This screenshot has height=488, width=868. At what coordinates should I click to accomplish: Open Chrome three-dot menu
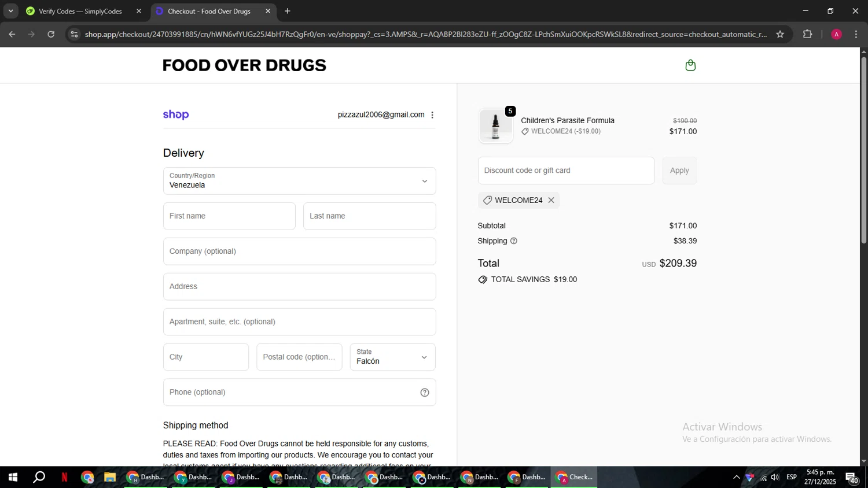pyautogui.click(x=856, y=34)
